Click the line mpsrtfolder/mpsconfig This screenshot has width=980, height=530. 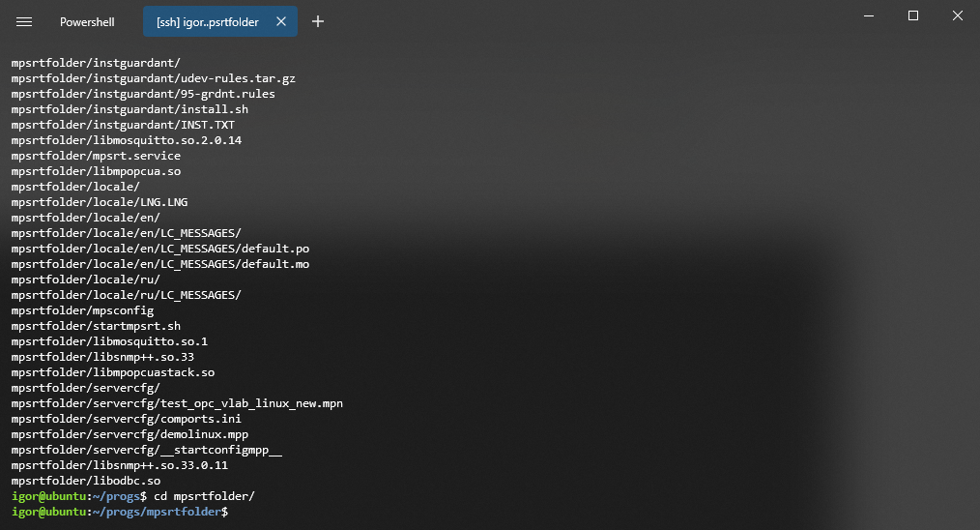pos(82,310)
